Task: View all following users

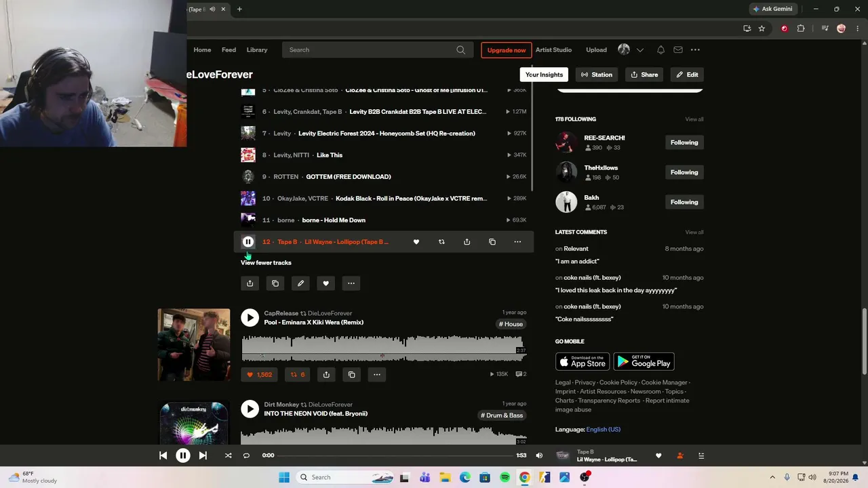Action: 694,119
